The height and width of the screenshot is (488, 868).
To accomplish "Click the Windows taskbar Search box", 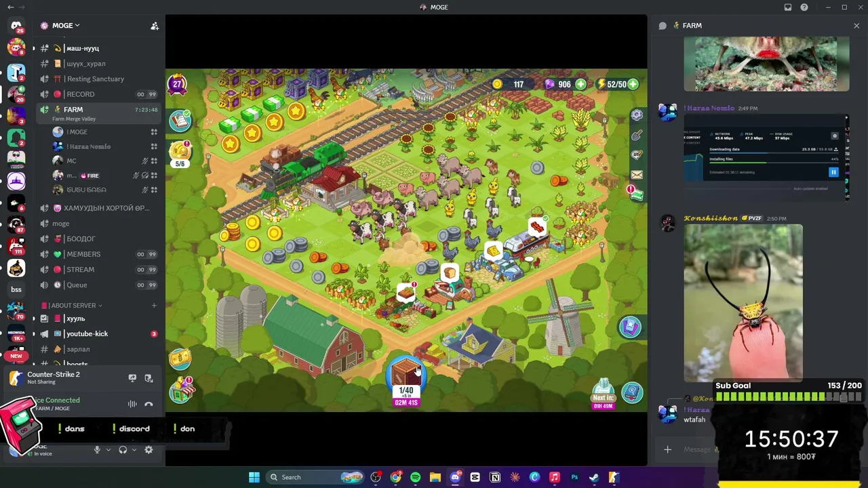I will click(314, 477).
